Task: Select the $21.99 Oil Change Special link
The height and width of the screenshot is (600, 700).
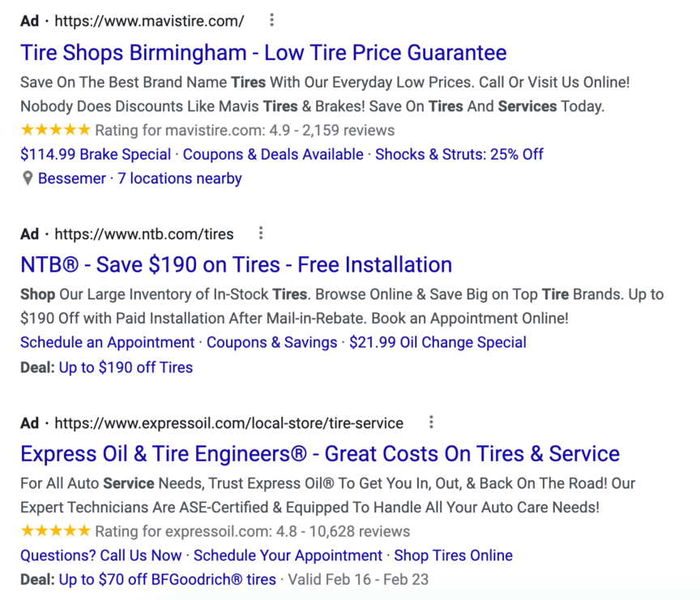Action: (437, 343)
